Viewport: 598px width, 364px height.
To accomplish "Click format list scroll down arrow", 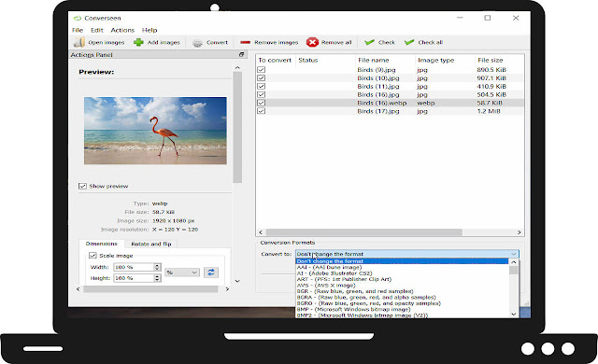I will click(x=514, y=315).
